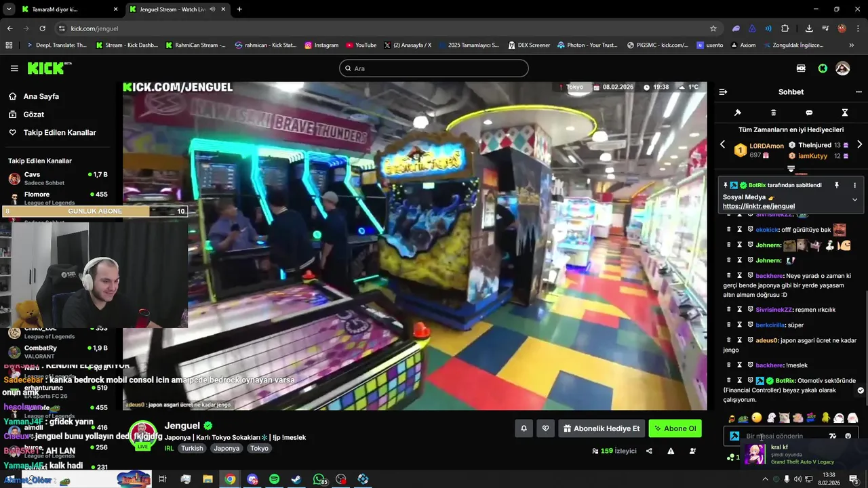
Task: Unpin the BotRix pinned message
Action: [x=837, y=185]
